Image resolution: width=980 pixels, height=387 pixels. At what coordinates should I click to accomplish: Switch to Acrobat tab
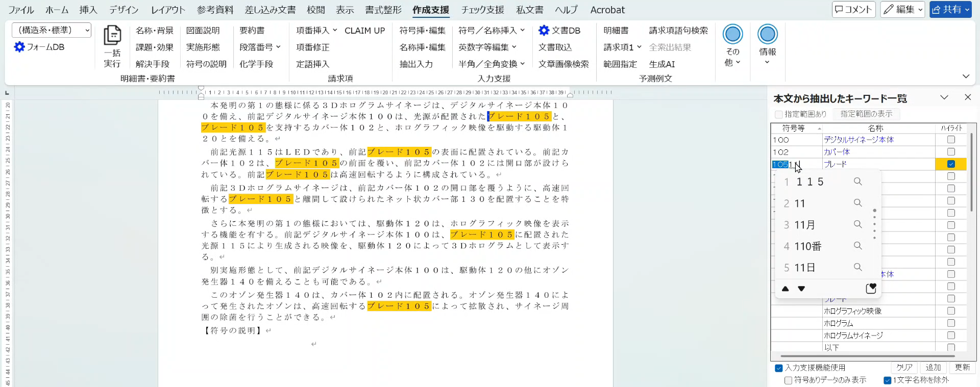[607, 10]
